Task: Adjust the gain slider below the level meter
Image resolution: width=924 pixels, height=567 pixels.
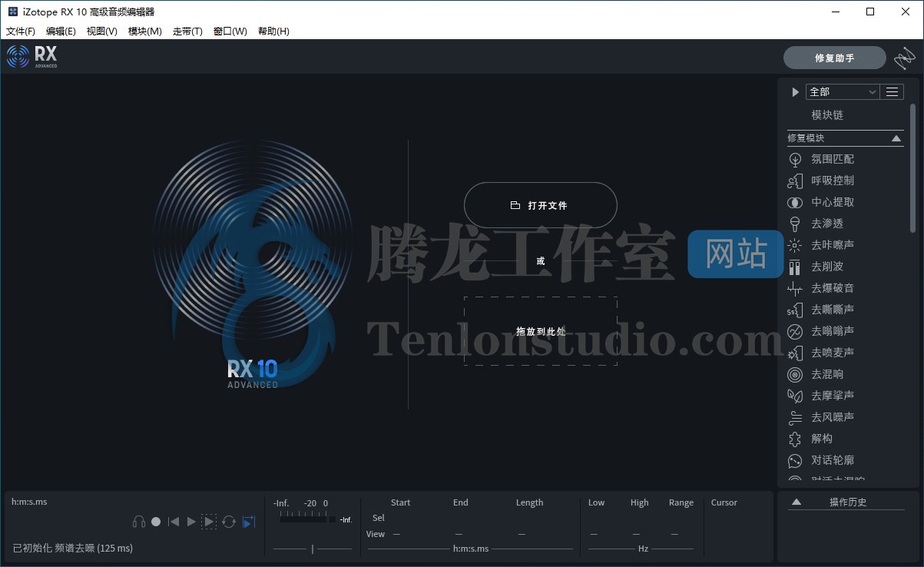Action: pos(313,549)
